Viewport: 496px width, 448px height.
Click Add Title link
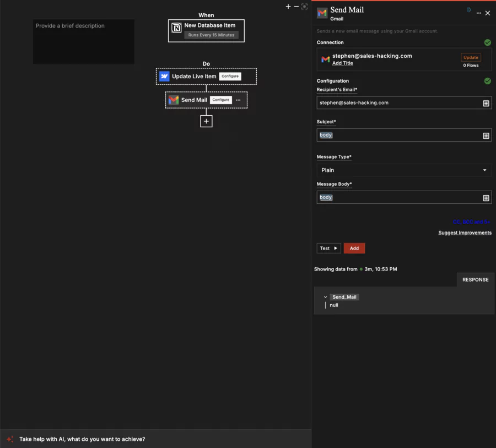(342, 63)
